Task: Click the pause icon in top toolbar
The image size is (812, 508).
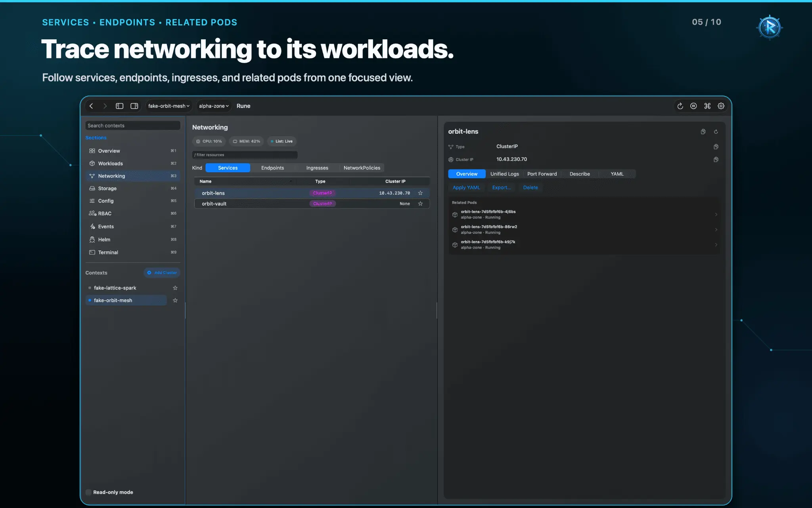Action: coord(693,106)
